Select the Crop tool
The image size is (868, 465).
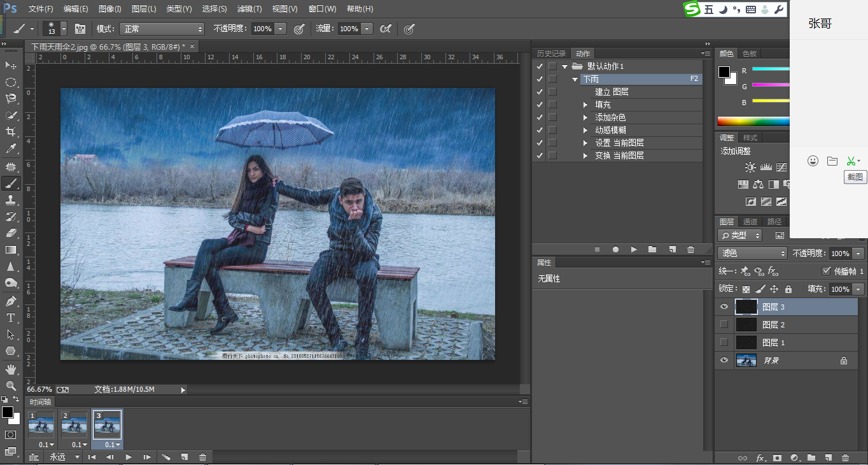coord(11,132)
